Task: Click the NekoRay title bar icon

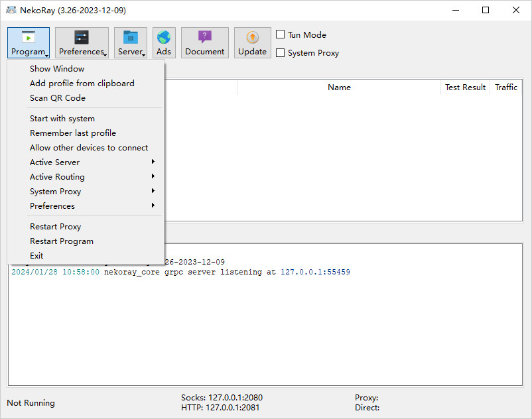Action: pos(11,10)
